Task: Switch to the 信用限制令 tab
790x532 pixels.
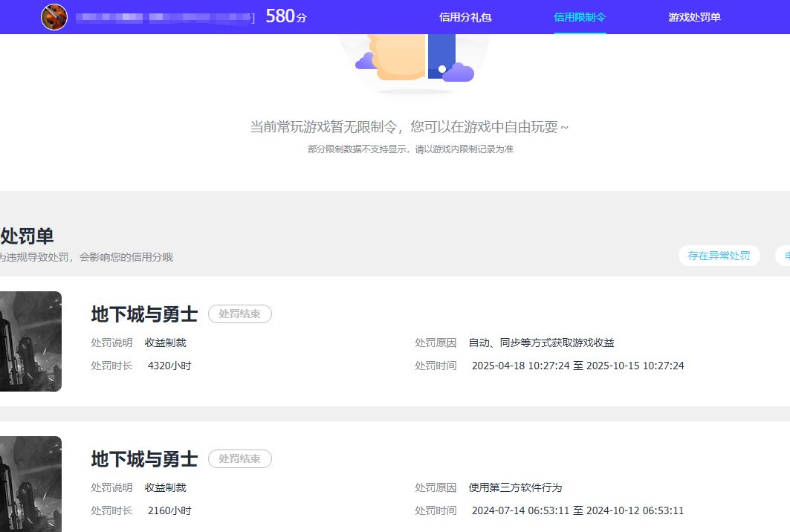Action: (580, 17)
